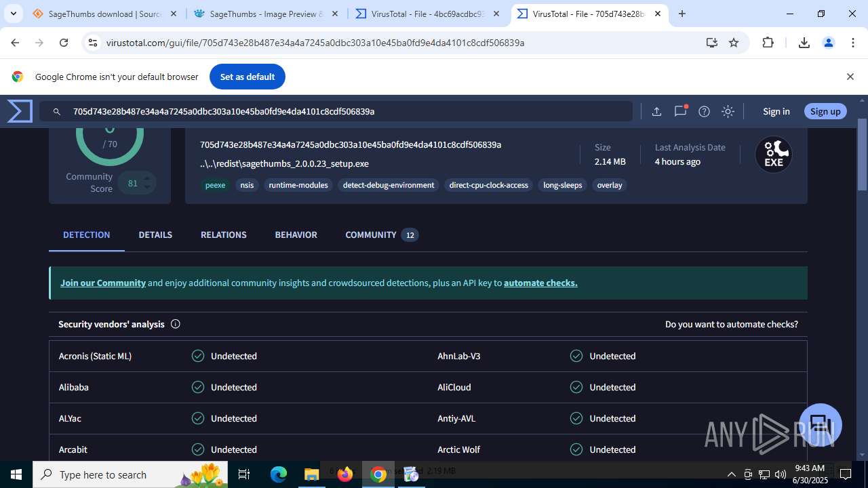Click the Acronis (Static ML) vendor name
868x488 pixels.
tap(95, 356)
